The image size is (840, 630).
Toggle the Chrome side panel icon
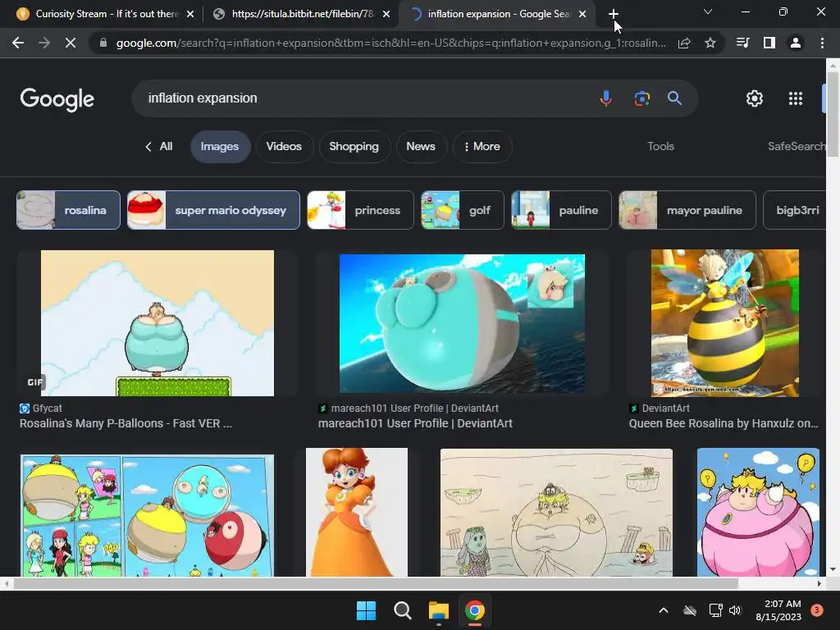tap(769, 43)
